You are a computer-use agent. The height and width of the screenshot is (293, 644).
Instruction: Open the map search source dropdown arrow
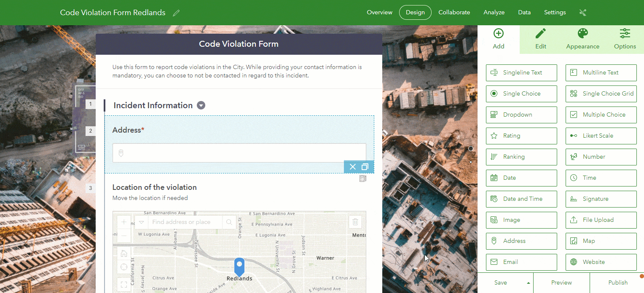141,222
